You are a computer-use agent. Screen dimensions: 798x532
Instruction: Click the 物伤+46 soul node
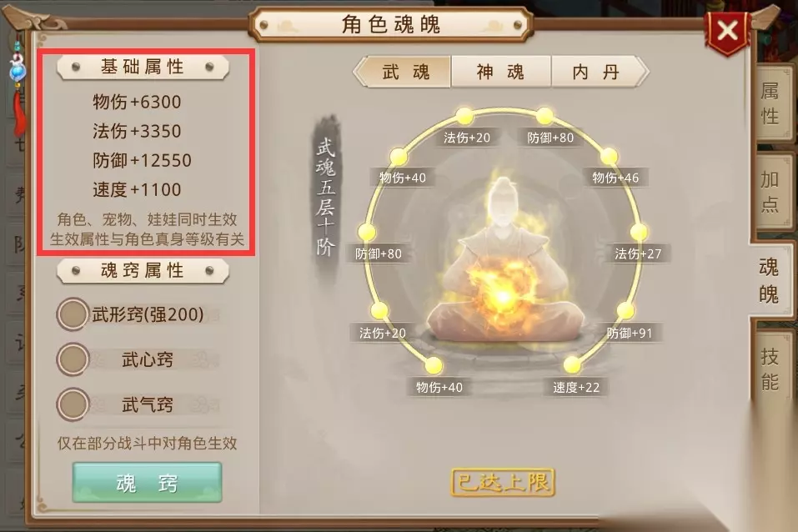point(609,157)
